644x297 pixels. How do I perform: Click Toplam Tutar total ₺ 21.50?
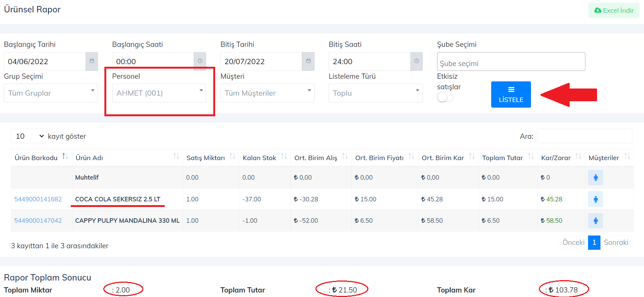344,290
